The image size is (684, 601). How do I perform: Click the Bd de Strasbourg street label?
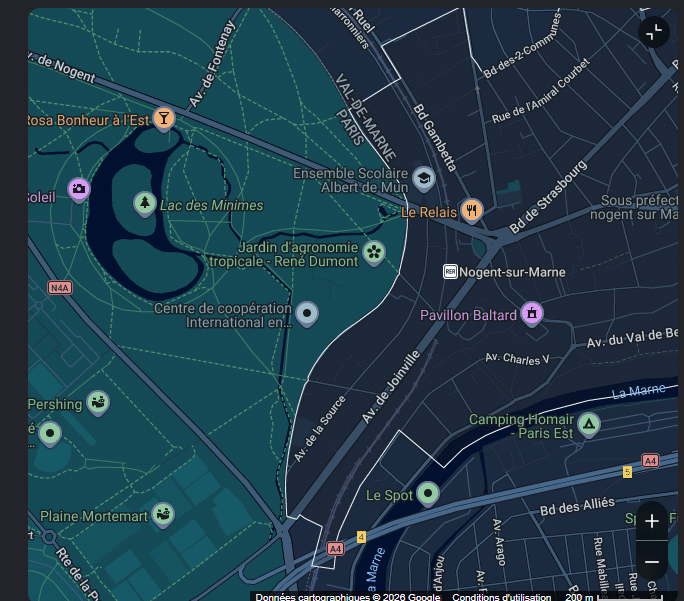[x=548, y=197]
